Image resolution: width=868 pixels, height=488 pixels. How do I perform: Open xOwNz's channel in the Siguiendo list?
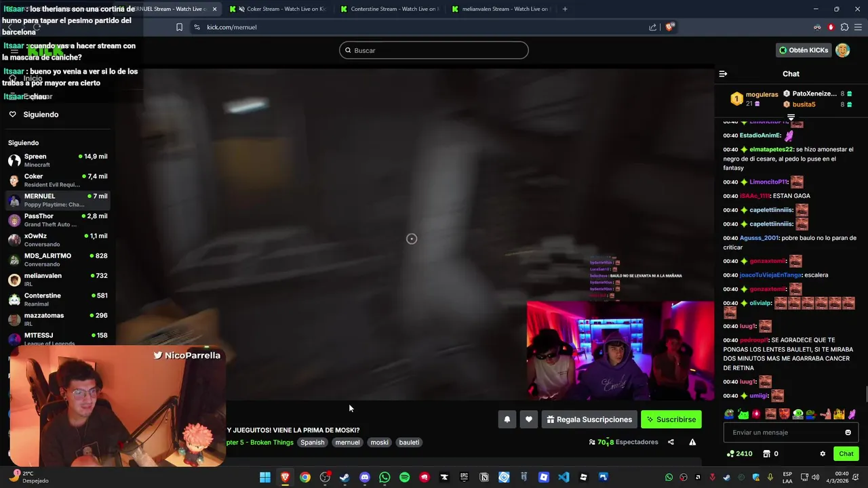click(x=58, y=240)
